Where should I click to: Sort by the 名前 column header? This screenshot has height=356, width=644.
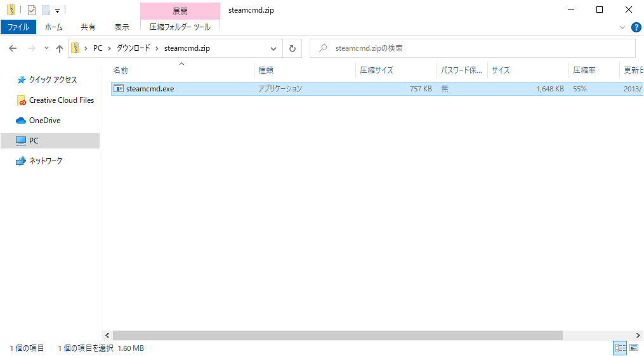182,70
